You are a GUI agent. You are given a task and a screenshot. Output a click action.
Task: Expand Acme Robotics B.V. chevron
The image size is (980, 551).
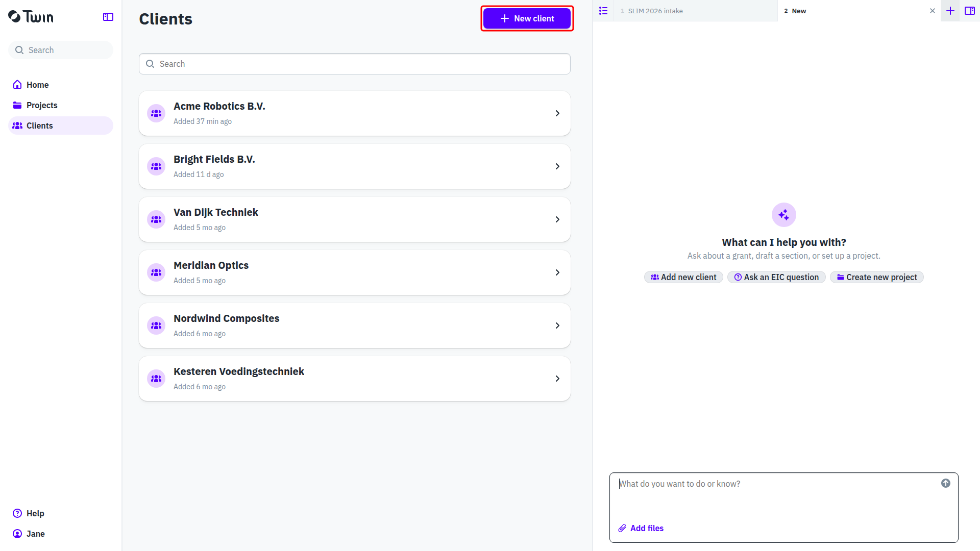[x=557, y=113]
